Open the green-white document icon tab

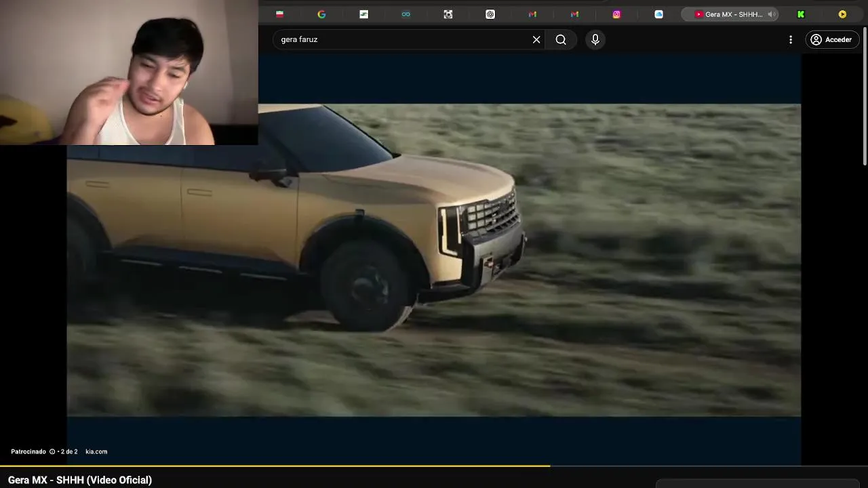pos(363,14)
